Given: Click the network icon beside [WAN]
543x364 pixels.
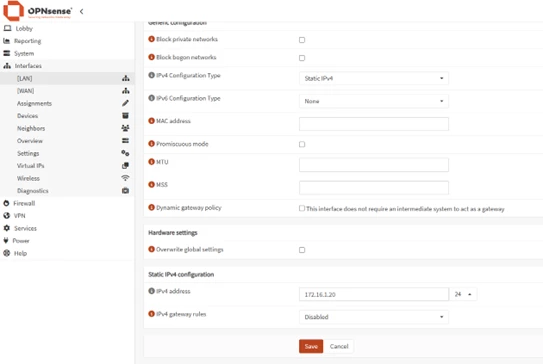Looking at the screenshot, I should pos(125,91).
